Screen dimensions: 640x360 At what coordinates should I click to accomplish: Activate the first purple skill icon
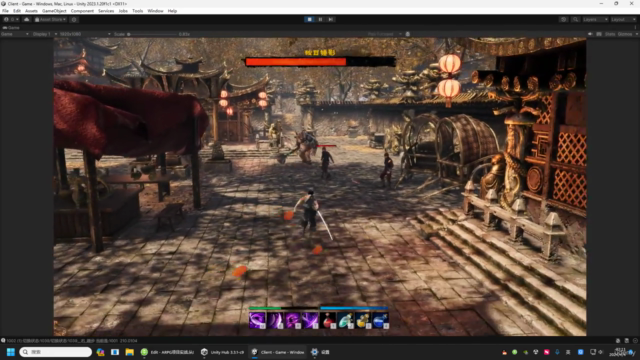(x=258, y=320)
